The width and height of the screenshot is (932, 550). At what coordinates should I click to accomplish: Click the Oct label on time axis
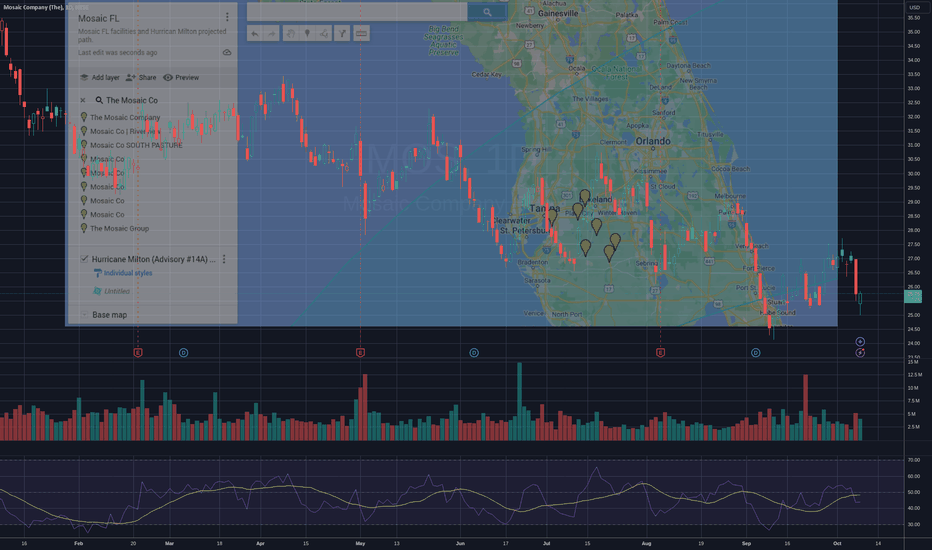(x=837, y=543)
